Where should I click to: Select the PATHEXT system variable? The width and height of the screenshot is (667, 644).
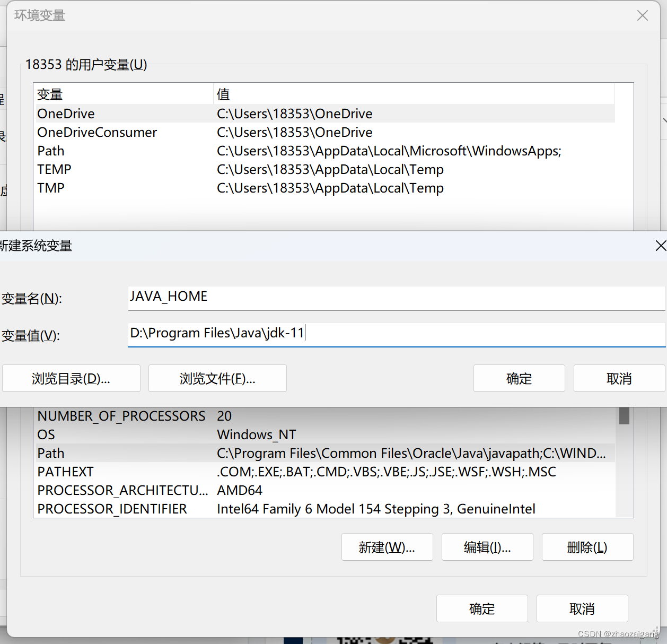tap(212, 472)
